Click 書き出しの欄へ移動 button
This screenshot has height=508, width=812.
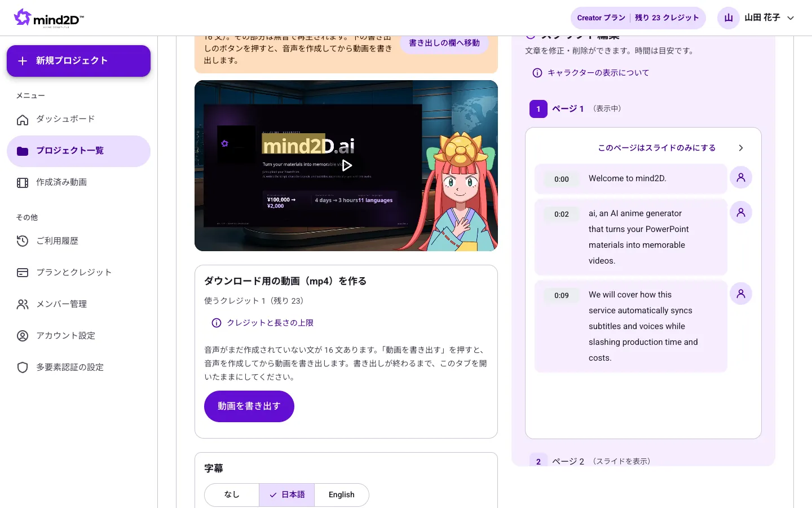tap(444, 43)
